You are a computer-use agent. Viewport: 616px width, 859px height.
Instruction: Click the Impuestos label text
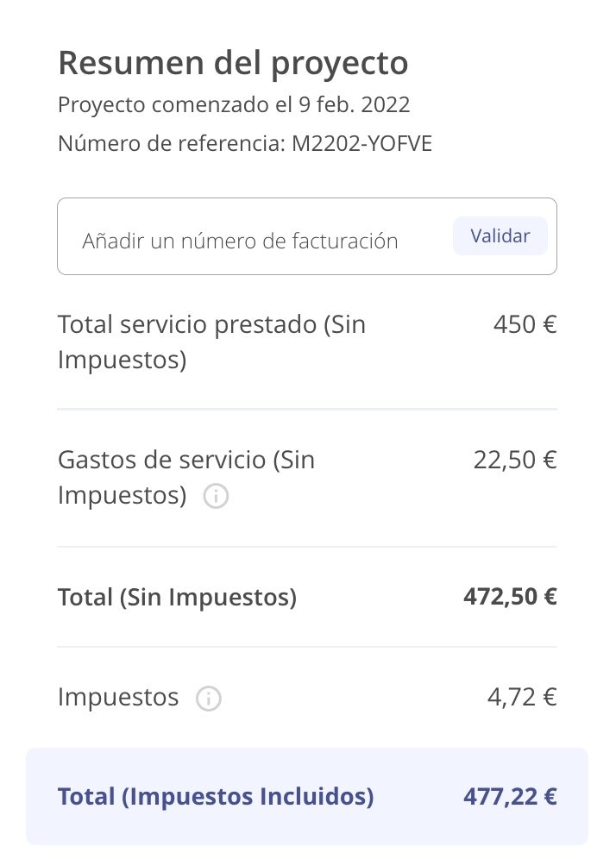[118, 698]
